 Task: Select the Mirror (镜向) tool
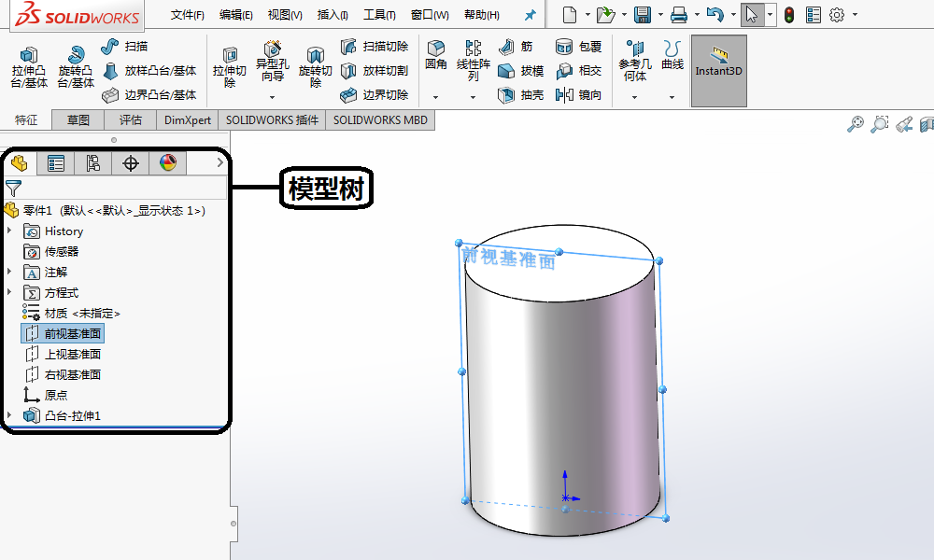point(578,94)
